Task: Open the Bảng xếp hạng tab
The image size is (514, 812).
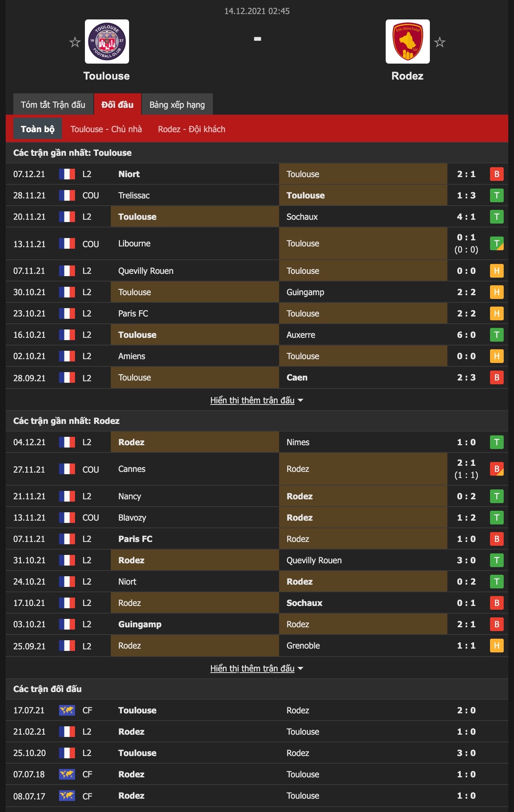Action: click(x=177, y=104)
